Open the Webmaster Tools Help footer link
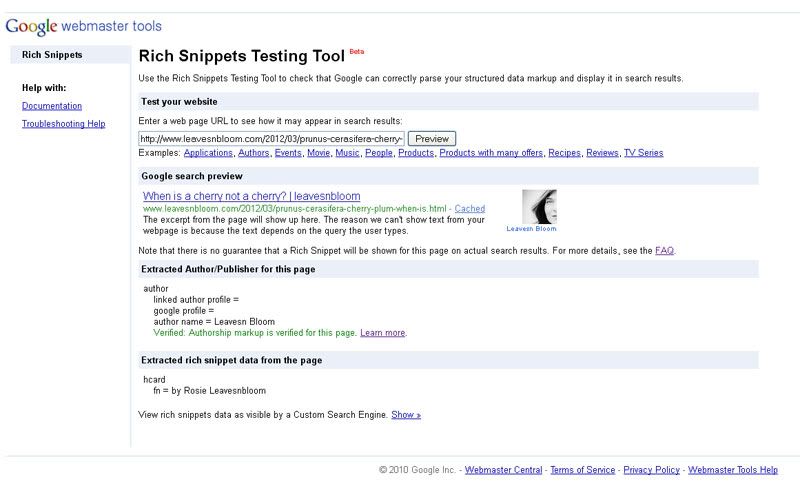Image resolution: width=800 pixels, height=504 pixels. 733,470
